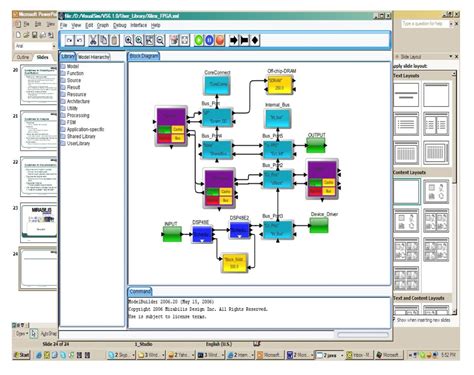Open the Debug menu
Image resolution: width=474 pixels, height=375 pixels.
click(x=120, y=25)
